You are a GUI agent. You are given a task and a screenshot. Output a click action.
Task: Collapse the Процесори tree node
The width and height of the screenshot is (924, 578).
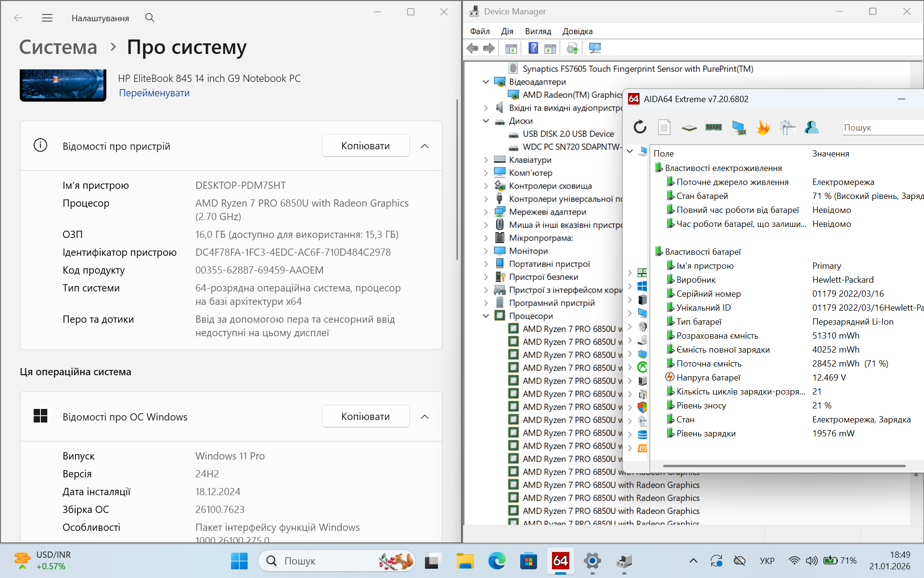[x=486, y=316]
